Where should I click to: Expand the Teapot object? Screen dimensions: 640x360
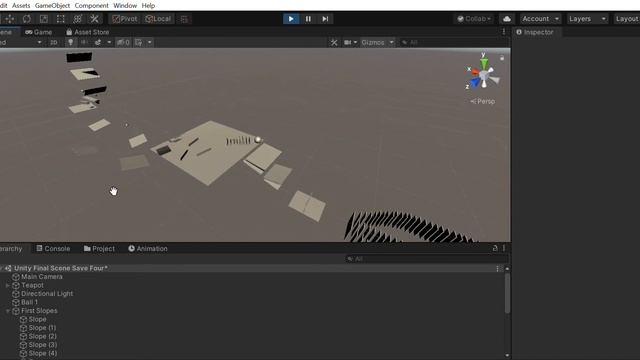[7, 285]
